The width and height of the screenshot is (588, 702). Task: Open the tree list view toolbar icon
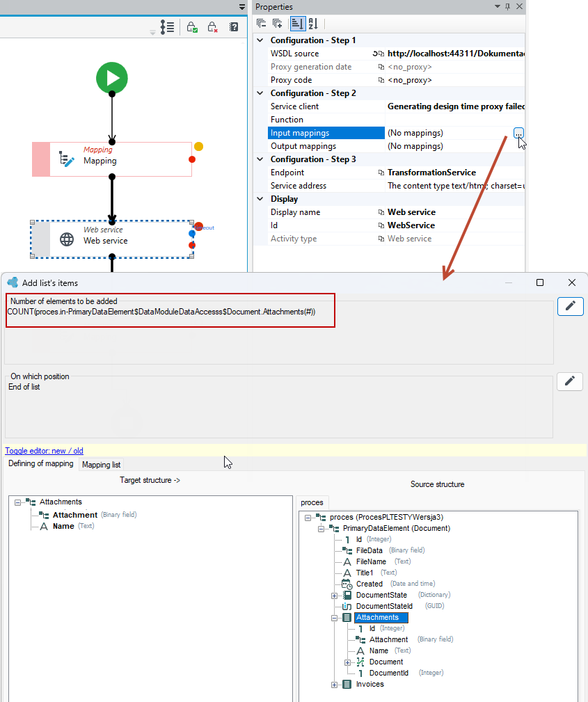[x=168, y=27]
